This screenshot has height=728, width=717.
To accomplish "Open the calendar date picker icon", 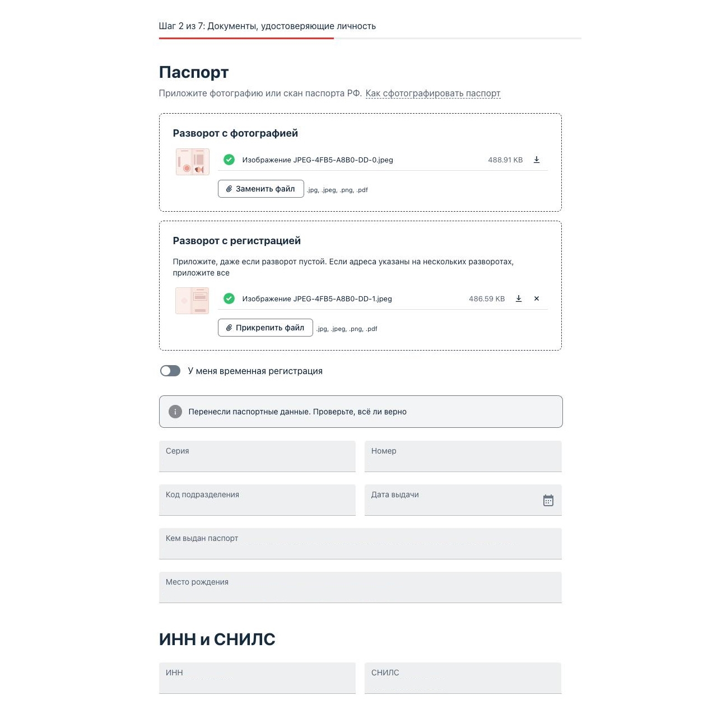I will 548,500.
